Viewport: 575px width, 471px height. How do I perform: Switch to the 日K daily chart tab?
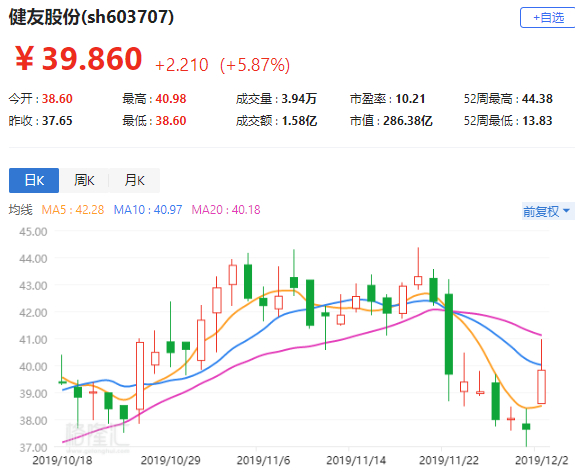click(34, 180)
